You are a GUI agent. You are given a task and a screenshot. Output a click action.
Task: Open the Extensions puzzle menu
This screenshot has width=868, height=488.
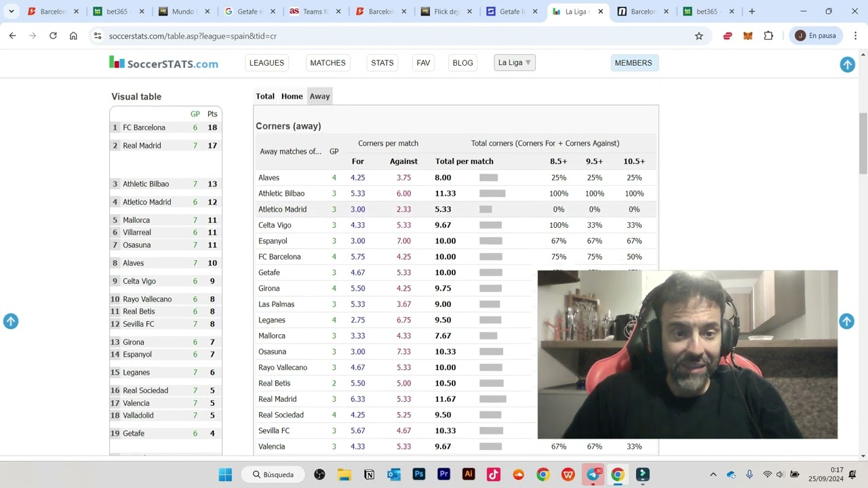(768, 36)
